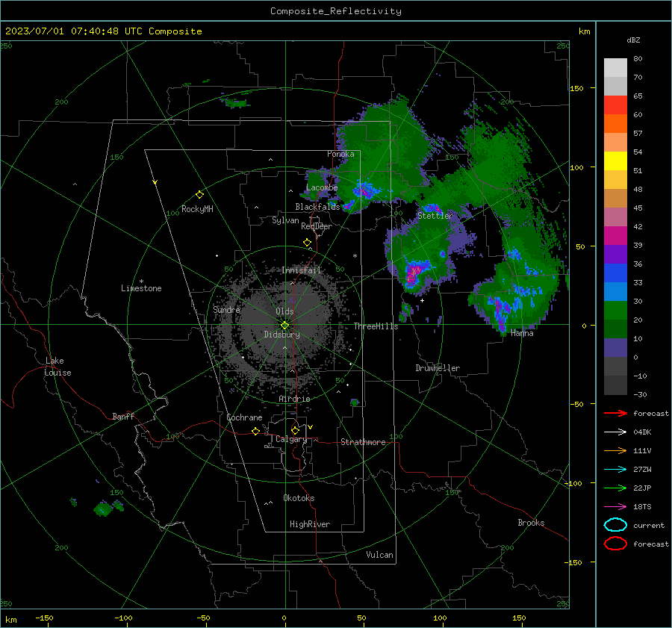
Task: Click the Cochrane city label
Action: point(244,417)
